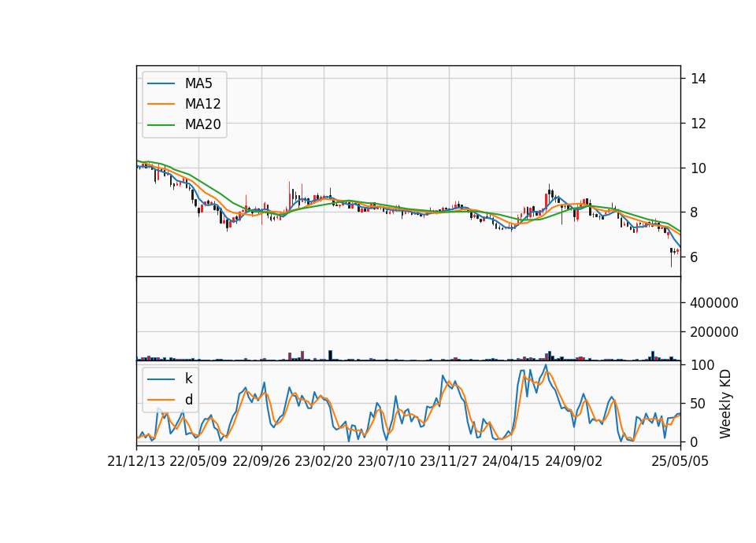Click the 22/09/26 date tick label

[261, 462]
